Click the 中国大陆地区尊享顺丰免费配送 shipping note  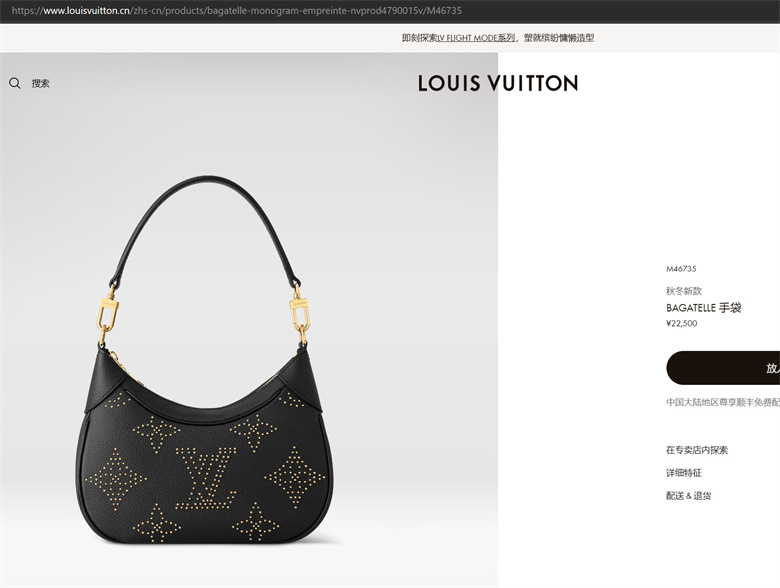coord(723,402)
